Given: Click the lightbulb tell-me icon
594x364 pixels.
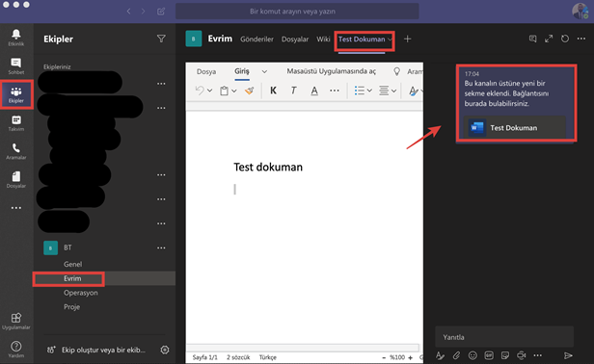Looking at the screenshot, I should 396,71.
